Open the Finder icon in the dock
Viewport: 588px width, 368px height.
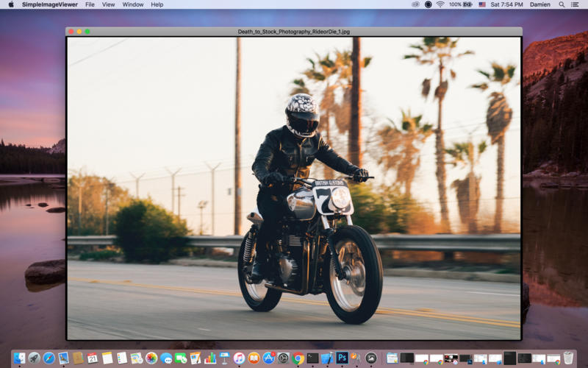20,358
